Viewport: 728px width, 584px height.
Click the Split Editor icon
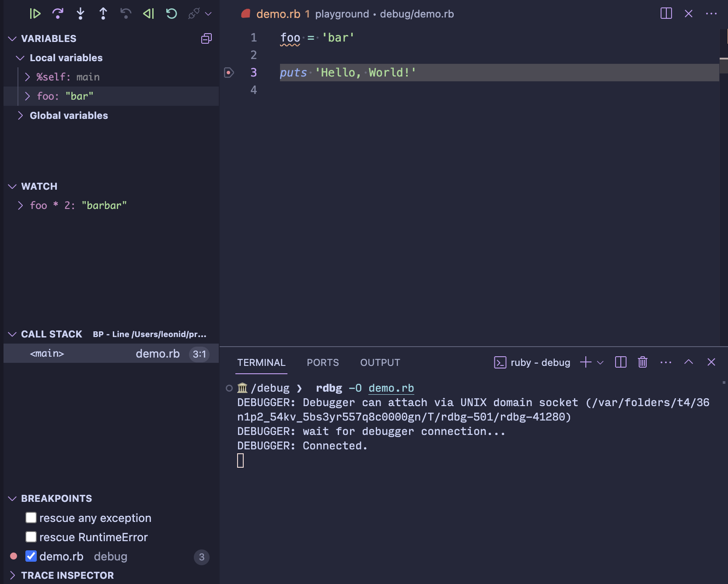[666, 14]
